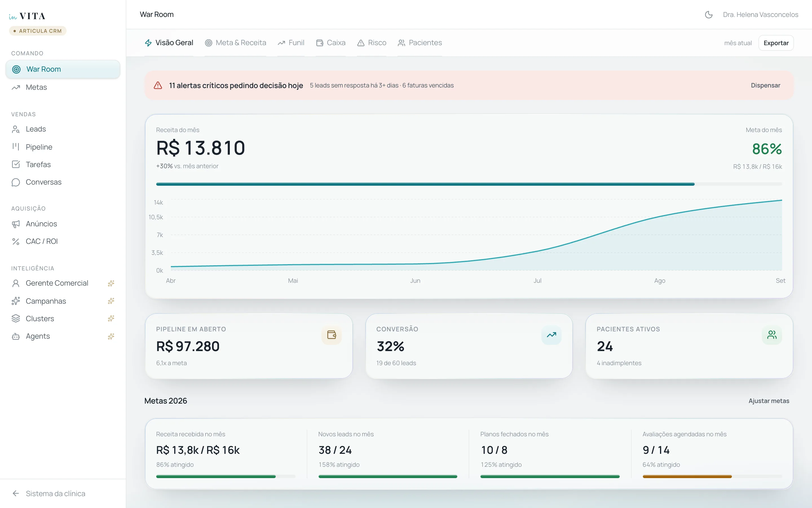
Task: Click the Ajustar metas link
Action: [769, 401]
